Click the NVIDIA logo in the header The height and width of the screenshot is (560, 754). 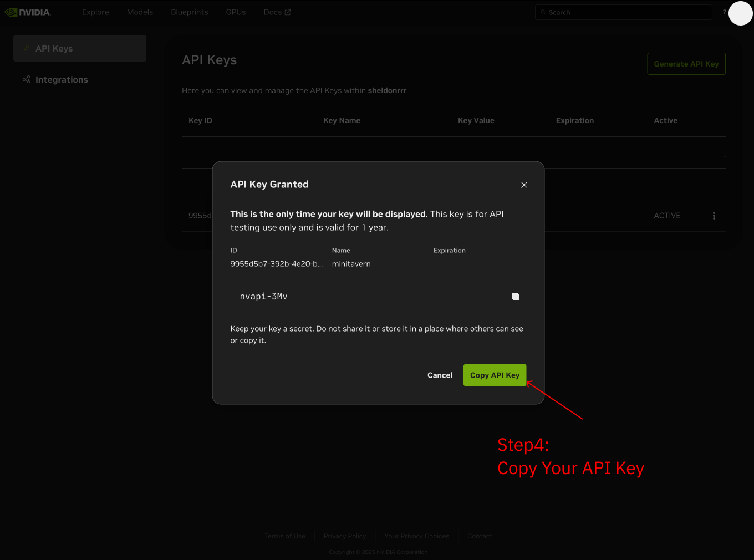(28, 12)
